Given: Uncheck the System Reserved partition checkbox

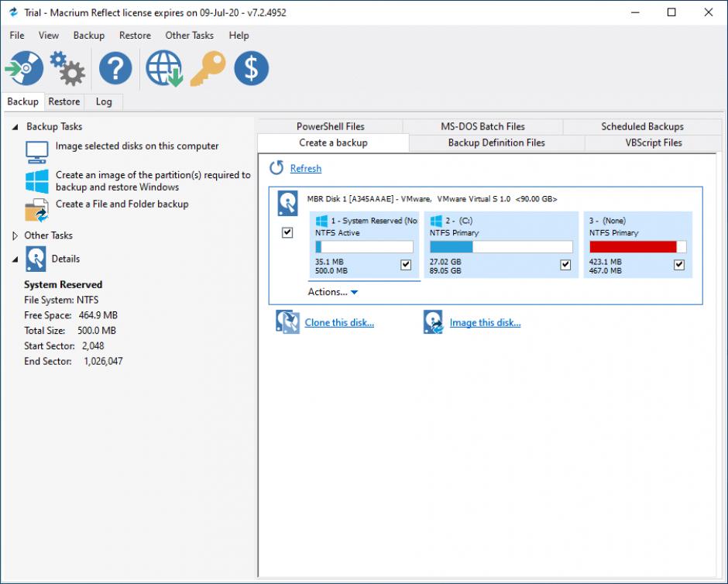Looking at the screenshot, I should click(406, 265).
